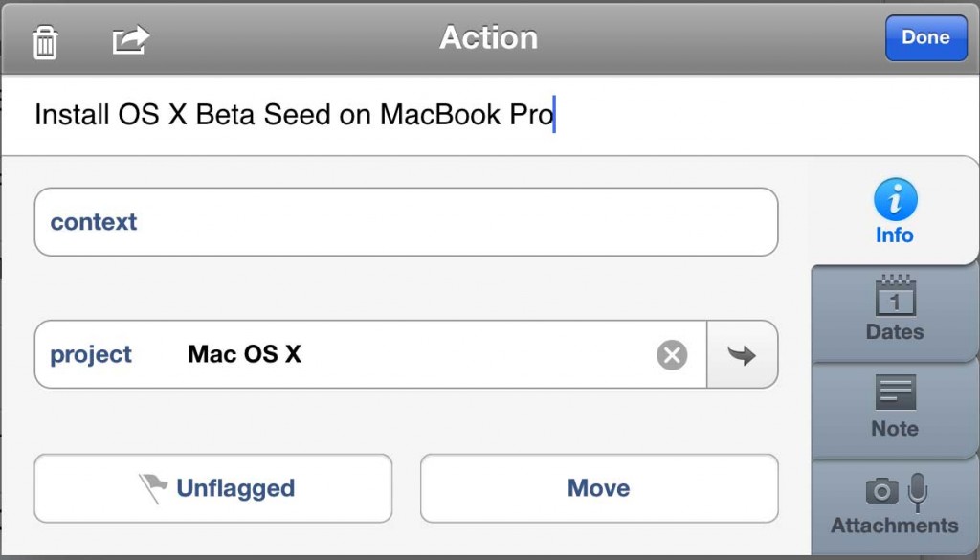The width and height of the screenshot is (980, 560).
Task: Open the project field showing Mac OS X
Action: pyautogui.click(x=370, y=354)
